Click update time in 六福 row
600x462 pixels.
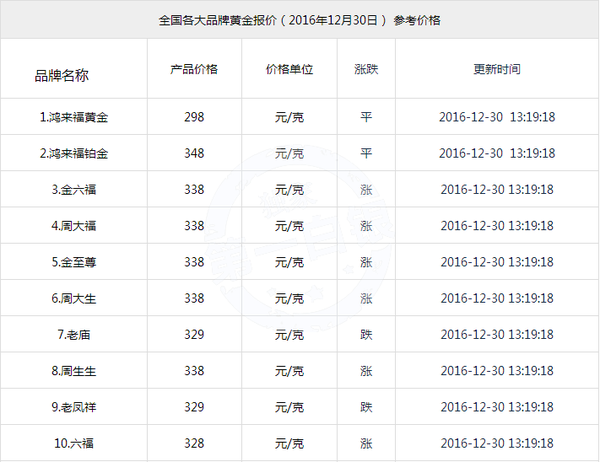click(497, 443)
